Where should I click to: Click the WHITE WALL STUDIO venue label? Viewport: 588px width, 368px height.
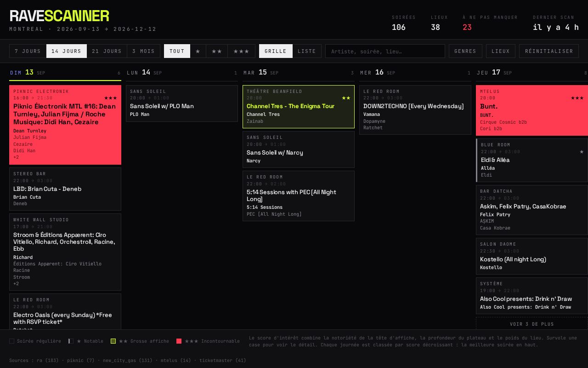(x=41, y=220)
